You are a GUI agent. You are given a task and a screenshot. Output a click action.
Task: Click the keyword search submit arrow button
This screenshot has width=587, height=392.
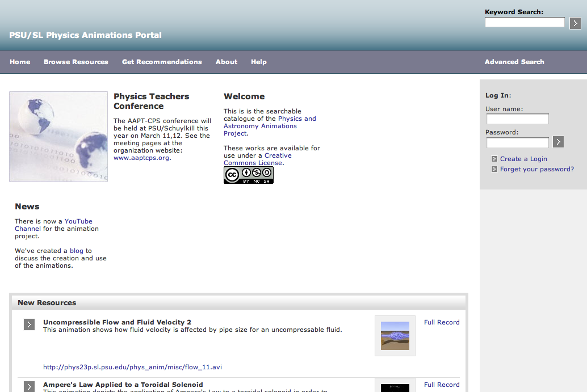point(575,23)
